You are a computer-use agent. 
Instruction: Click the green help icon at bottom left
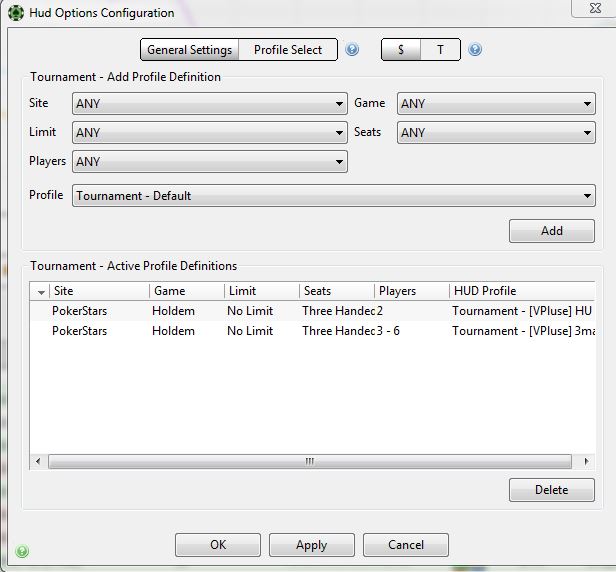tap(22, 551)
